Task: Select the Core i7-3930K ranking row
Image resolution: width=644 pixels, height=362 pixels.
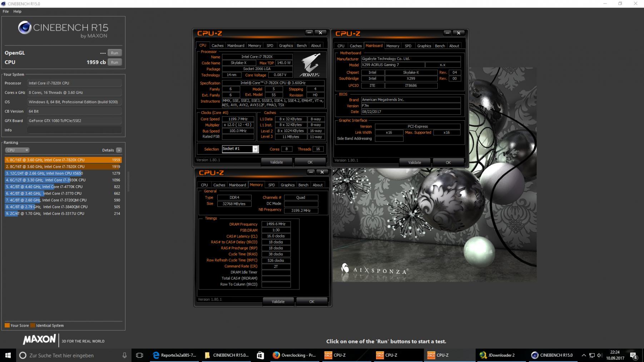Action: 63,180
